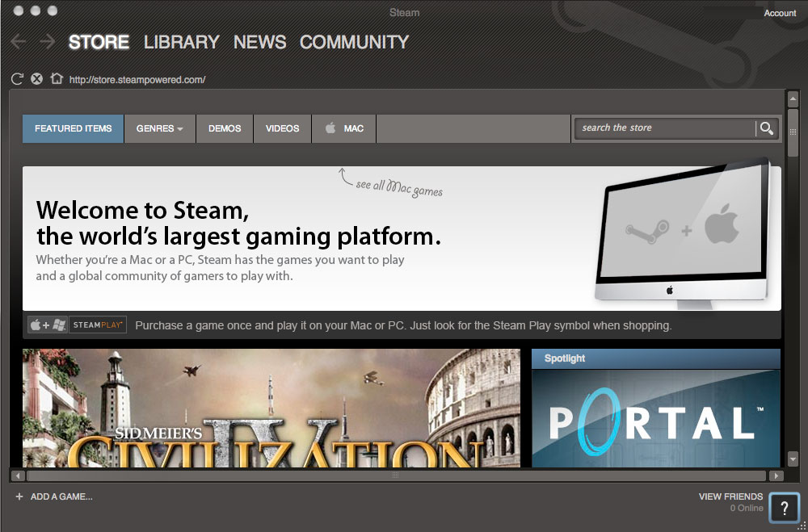Click the forward navigation arrow
808x532 pixels.
click(x=47, y=41)
